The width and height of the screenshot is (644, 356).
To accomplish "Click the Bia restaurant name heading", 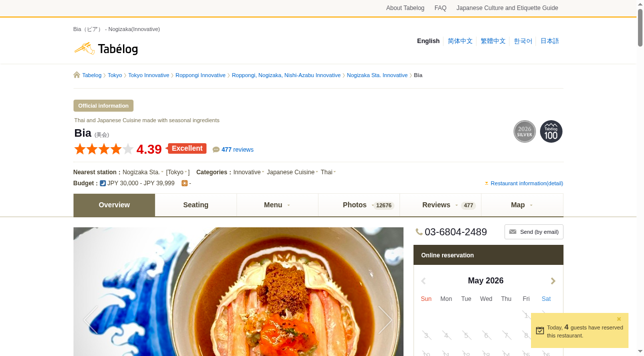I will (83, 133).
